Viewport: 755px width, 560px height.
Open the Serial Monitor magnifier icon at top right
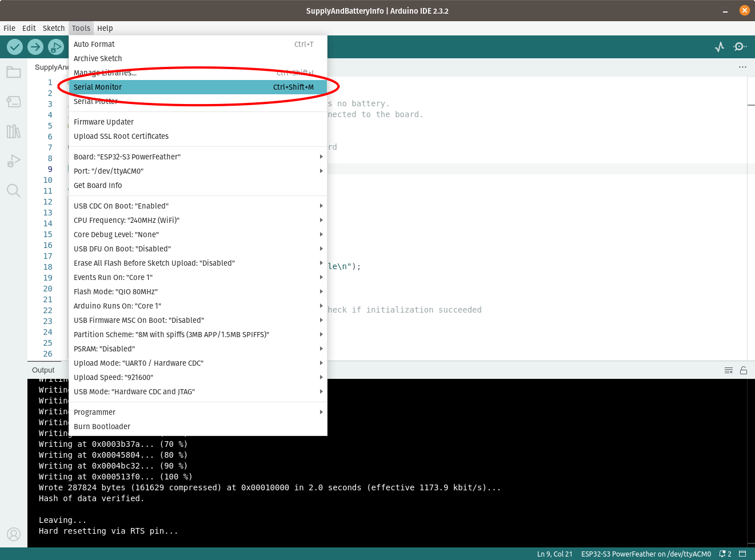tap(740, 47)
